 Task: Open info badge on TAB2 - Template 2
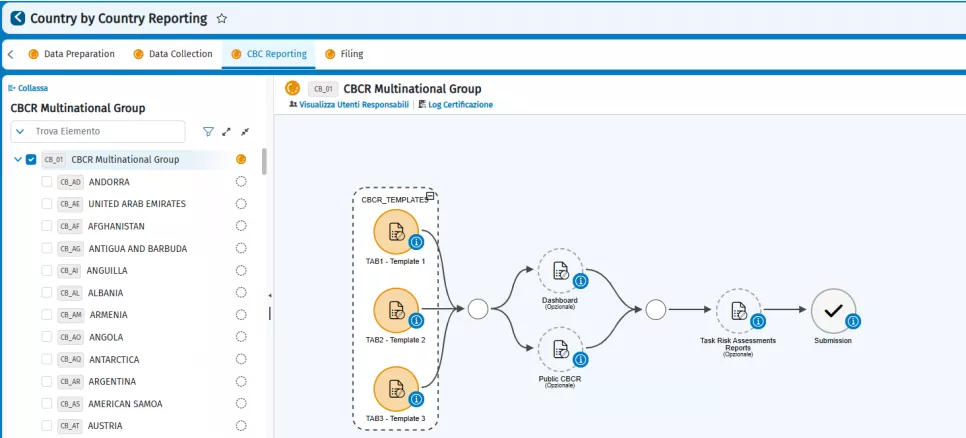click(417, 320)
